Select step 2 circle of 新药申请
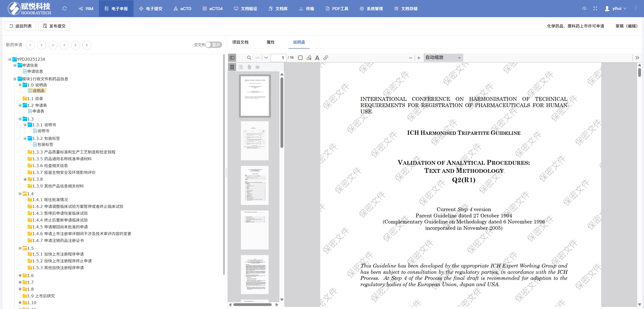Image resolution: width=644 pixels, height=309 pixels. point(42,45)
